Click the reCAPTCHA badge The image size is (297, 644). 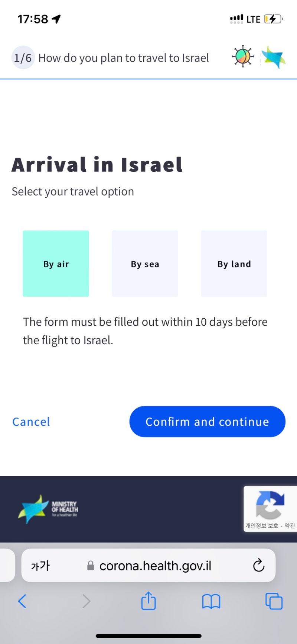click(270, 509)
